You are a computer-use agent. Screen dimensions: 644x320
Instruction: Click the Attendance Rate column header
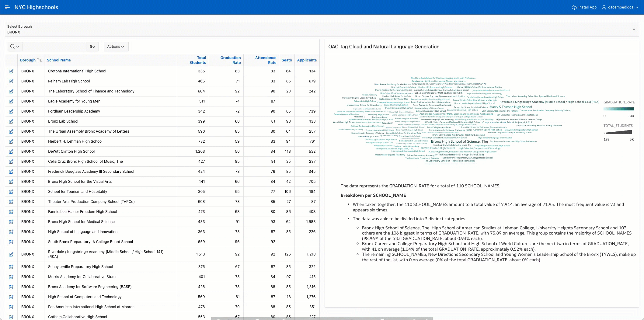pyautogui.click(x=266, y=60)
